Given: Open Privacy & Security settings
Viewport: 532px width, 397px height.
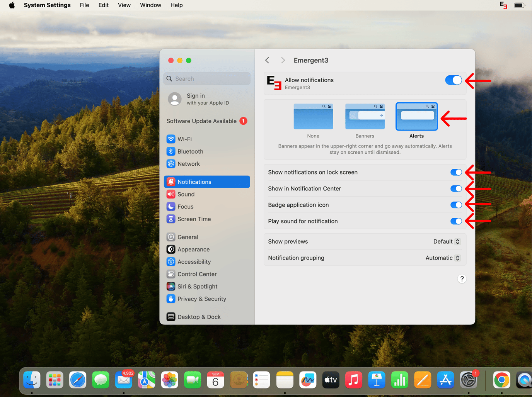Looking at the screenshot, I should [x=201, y=299].
